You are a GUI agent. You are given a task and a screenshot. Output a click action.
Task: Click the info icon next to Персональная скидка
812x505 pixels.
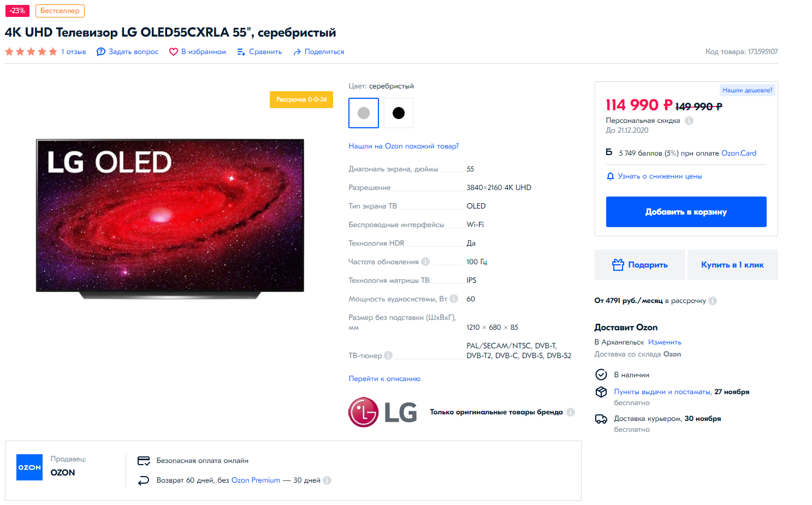(689, 121)
